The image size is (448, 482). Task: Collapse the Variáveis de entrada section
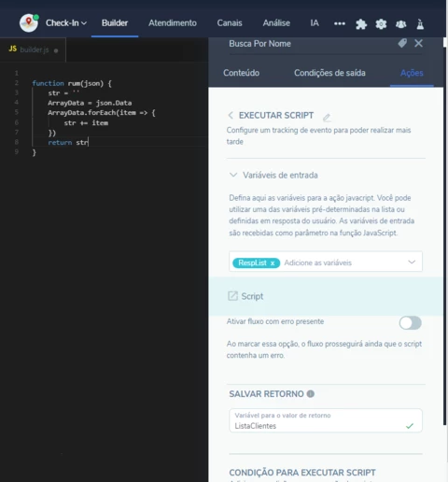pyautogui.click(x=233, y=175)
